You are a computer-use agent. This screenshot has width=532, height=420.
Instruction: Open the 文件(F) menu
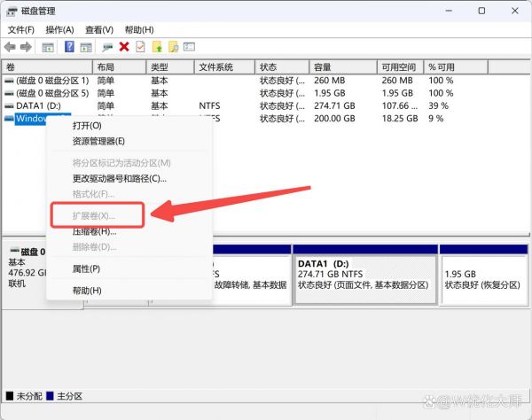click(x=21, y=30)
